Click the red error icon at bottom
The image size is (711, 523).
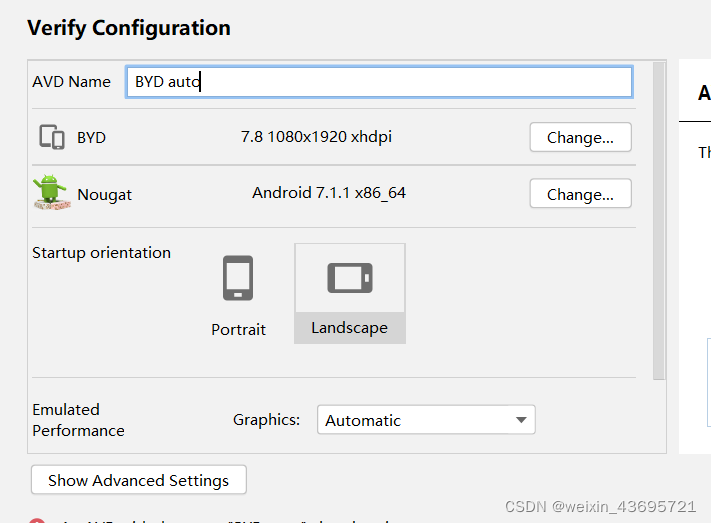[x=37, y=521]
